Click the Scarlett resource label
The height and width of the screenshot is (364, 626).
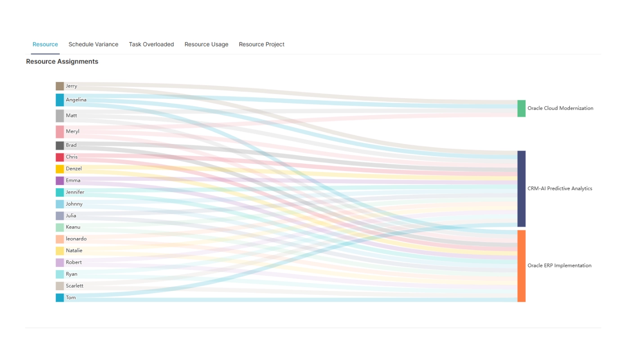coord(75,286)
